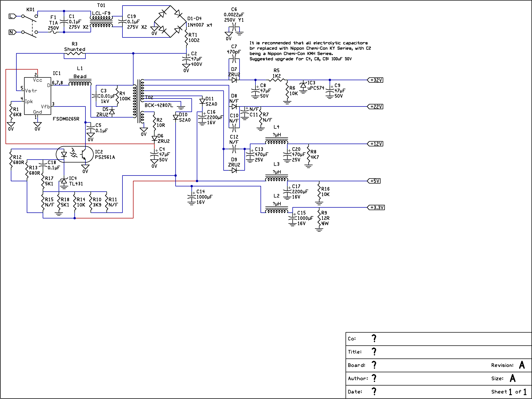The width and height of the screenshot is (532, 399).
Task: Select the R6 10K resistor label
Action: point(293,91)
